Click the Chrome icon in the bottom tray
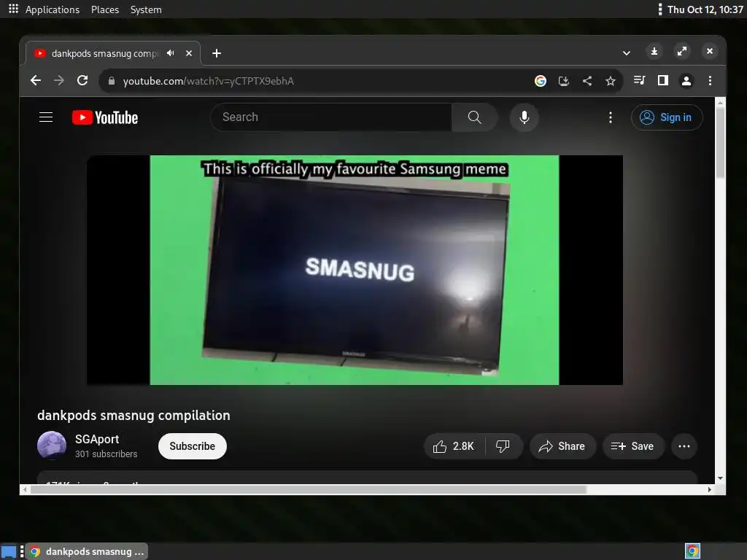The height and width of the screenshot is (560, 747). click(x=692, y=551)
